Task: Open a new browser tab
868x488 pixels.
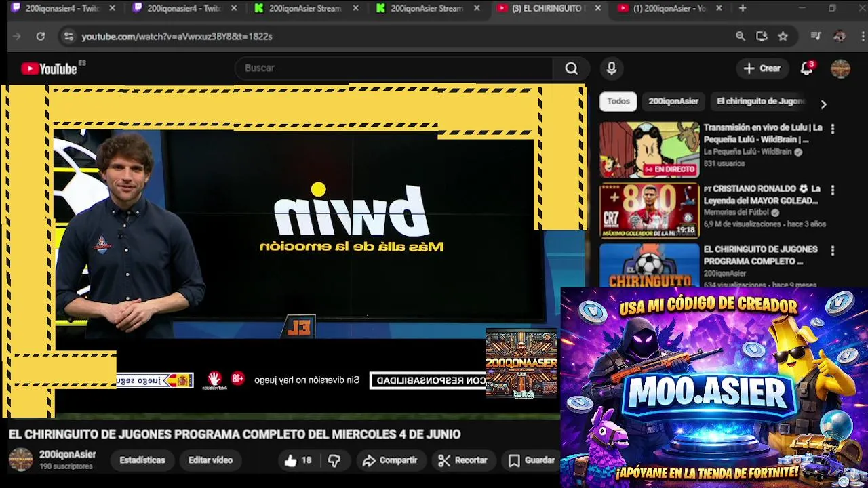Action: click(743, 8)
